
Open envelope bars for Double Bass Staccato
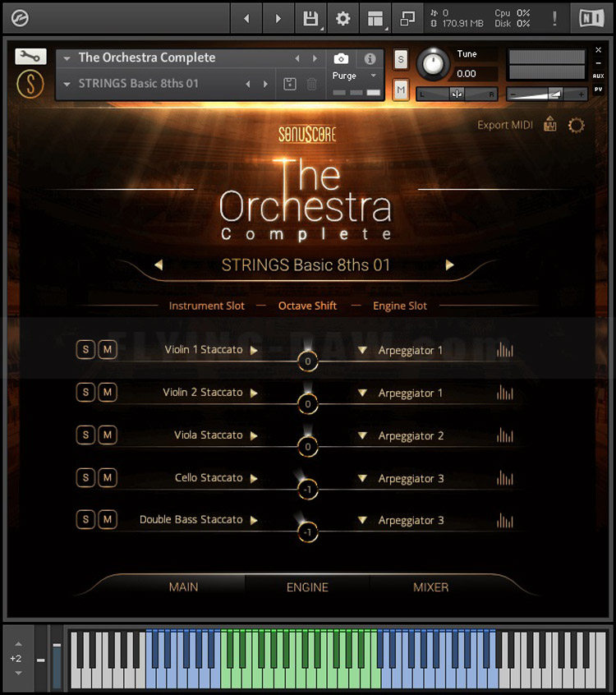pos(505,520)
